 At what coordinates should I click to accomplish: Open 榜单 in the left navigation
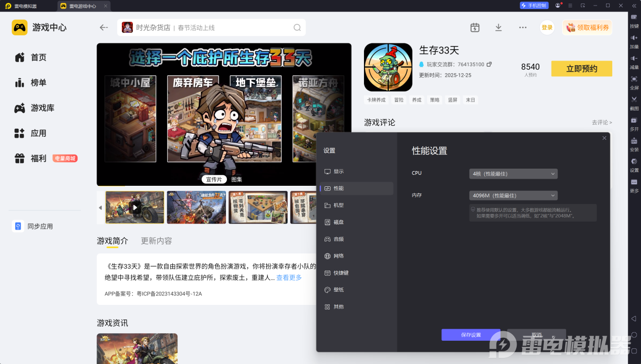click(x=38, y=83)
